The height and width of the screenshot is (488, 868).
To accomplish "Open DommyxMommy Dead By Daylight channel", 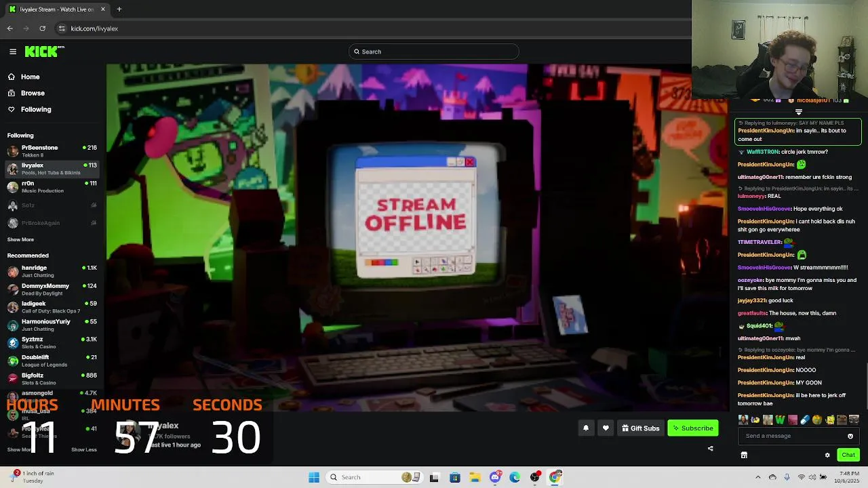I will coord(52,289).
